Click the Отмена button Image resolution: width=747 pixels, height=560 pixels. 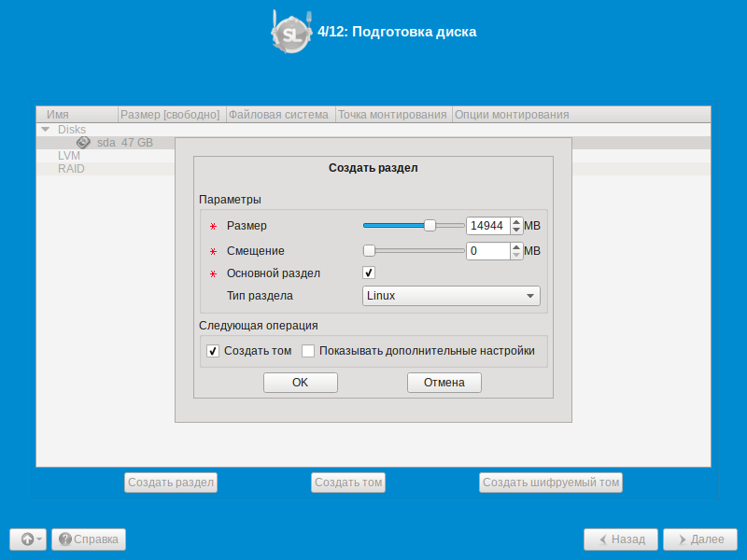444,383
